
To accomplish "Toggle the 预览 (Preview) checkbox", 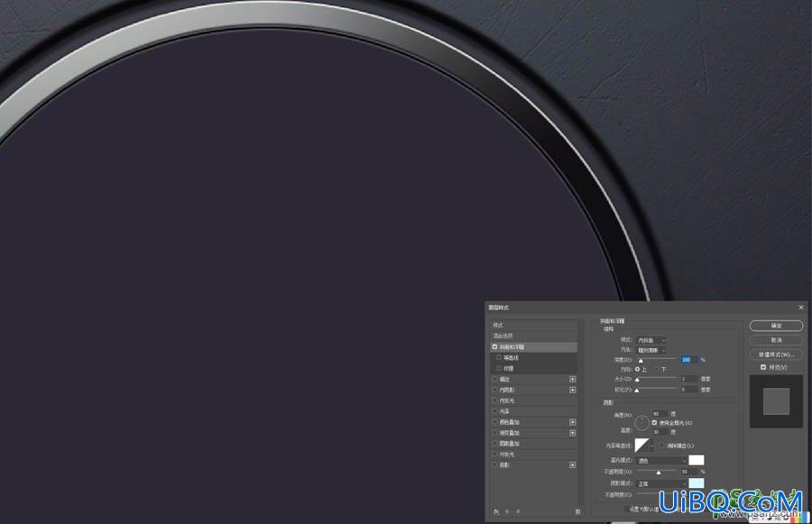I will click(762, 367).
